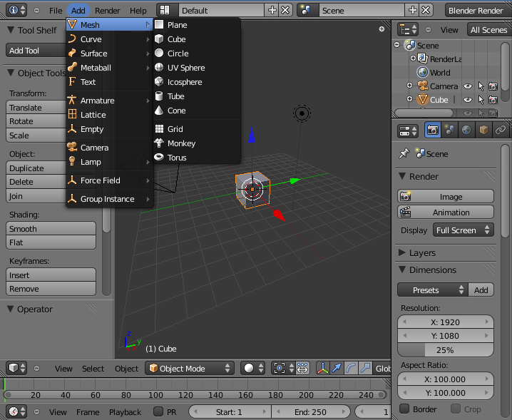512x420 pixels.
Task: Click the 3D view editor type icon
Action: point(16,368)
